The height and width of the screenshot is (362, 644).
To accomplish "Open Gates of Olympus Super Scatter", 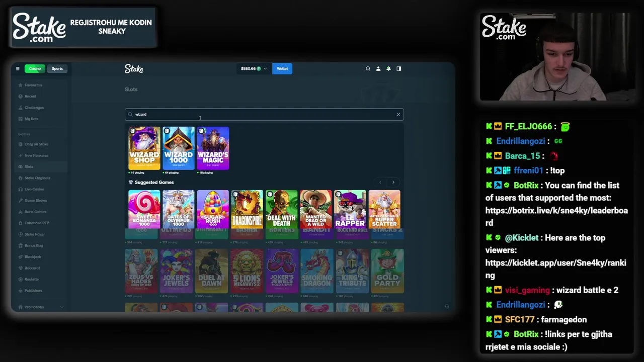I will pyautogui.click(x=384, y=209).
